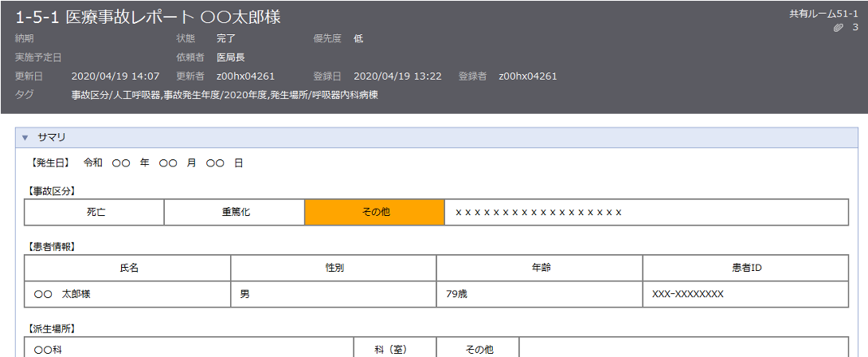Screen dimensions: 868x357
Task: Choose the 死亡 cell in 事故区分
Action: pyautogui.click(x=96, y=213)
